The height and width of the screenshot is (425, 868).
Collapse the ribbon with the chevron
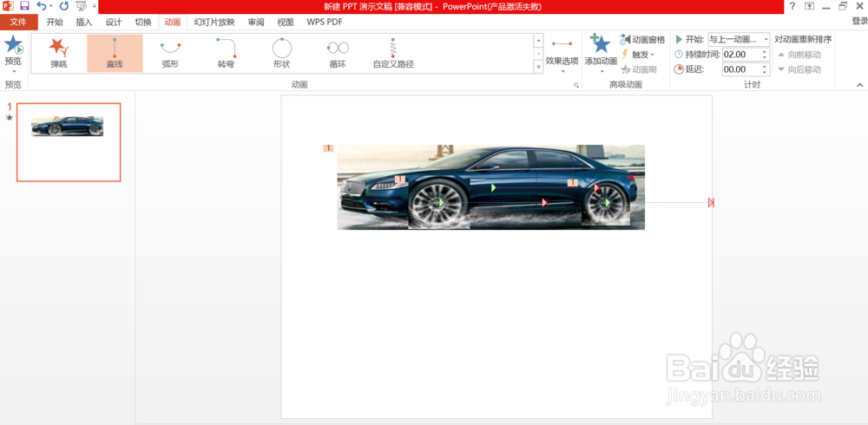tap(859, 85)
